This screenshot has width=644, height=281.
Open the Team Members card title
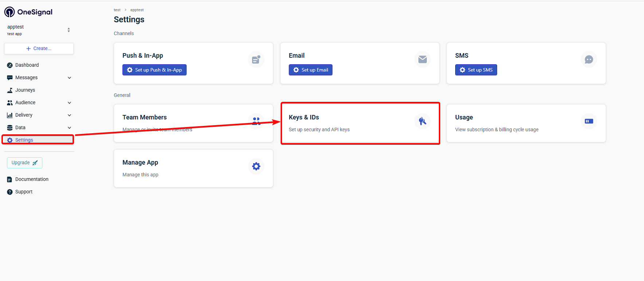tap(145, 117)
